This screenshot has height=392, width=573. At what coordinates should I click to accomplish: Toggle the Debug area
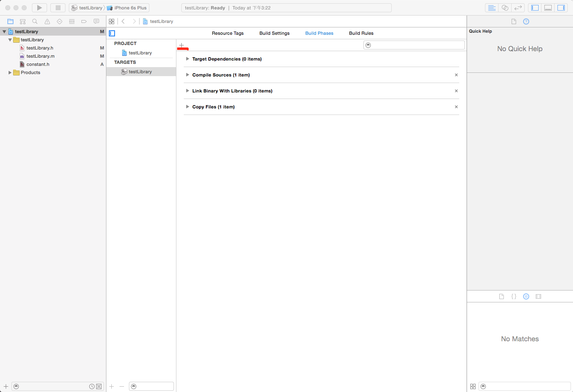(x=548, y=8)
